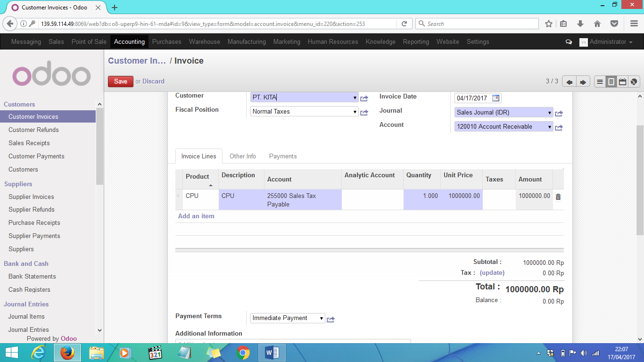Open the Warehouse top menu
This screenshot has width=644, height=362.
pyautogui.click(x=205, y=41)
